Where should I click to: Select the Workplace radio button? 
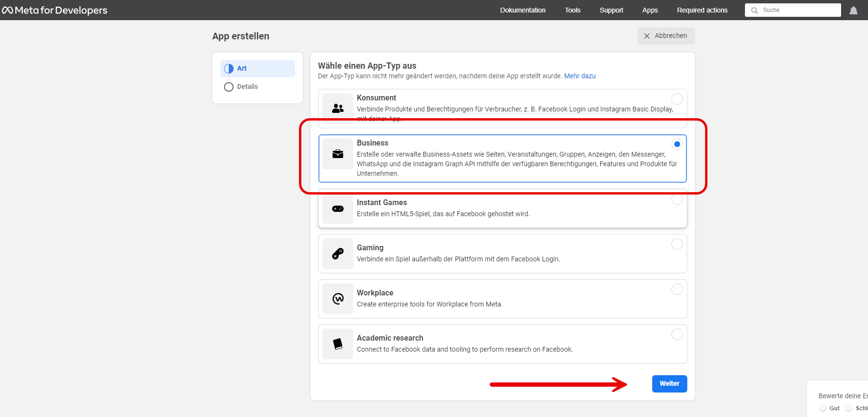[x=677, y=289]
